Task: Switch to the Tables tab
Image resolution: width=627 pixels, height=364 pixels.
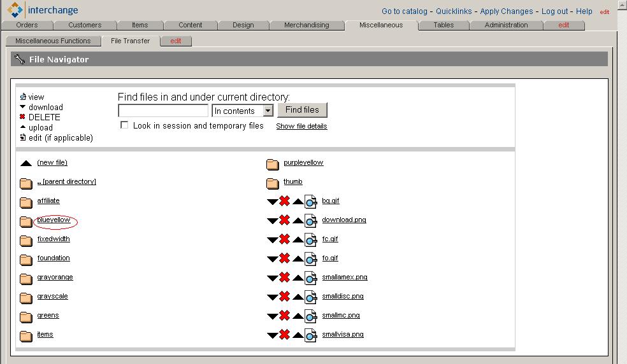Action: [443, 25]
